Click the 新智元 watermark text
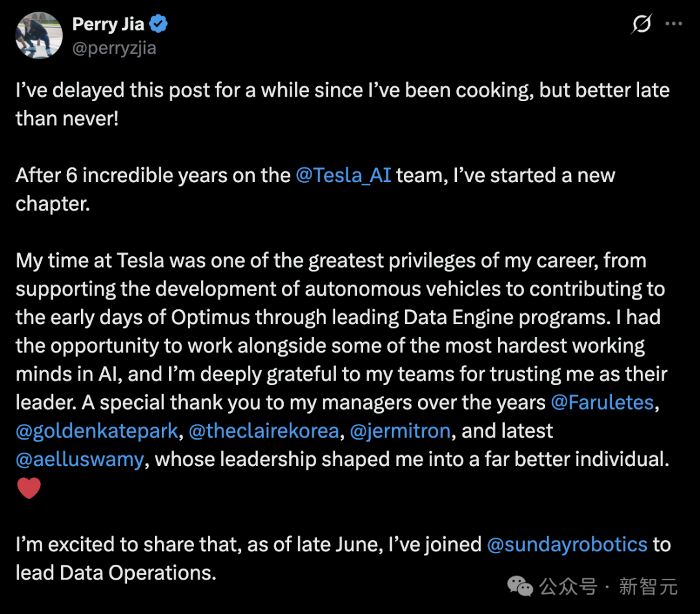 tap(648, 587)
